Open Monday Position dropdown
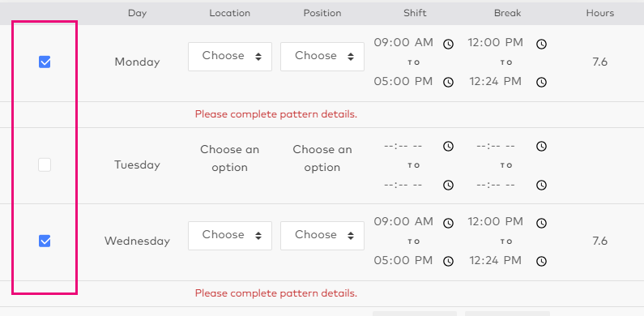 322,57
